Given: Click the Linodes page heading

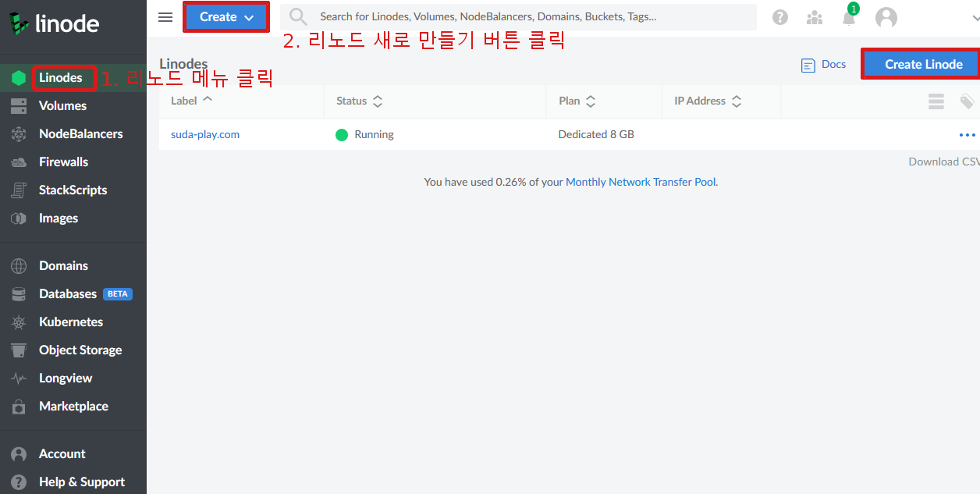Looking at the screenshot, I should 183,64.
